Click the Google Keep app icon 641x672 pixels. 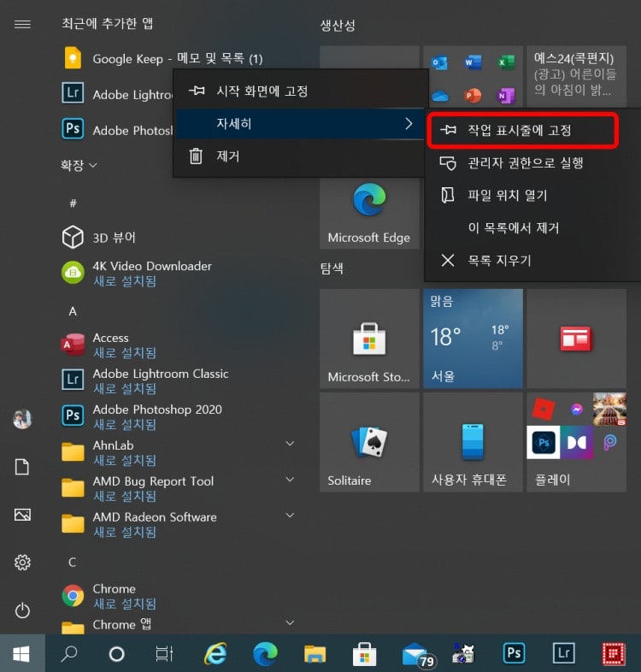click(73, 58)
